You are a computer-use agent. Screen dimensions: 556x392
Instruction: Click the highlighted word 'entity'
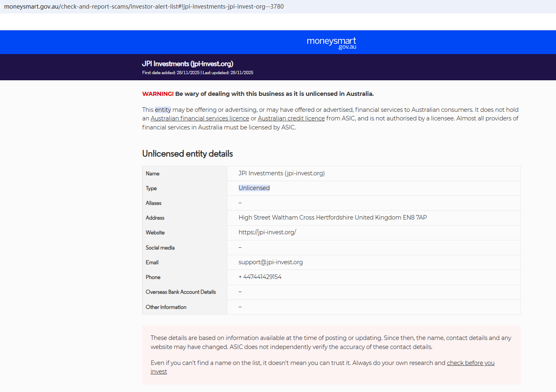tap(163, 110)
